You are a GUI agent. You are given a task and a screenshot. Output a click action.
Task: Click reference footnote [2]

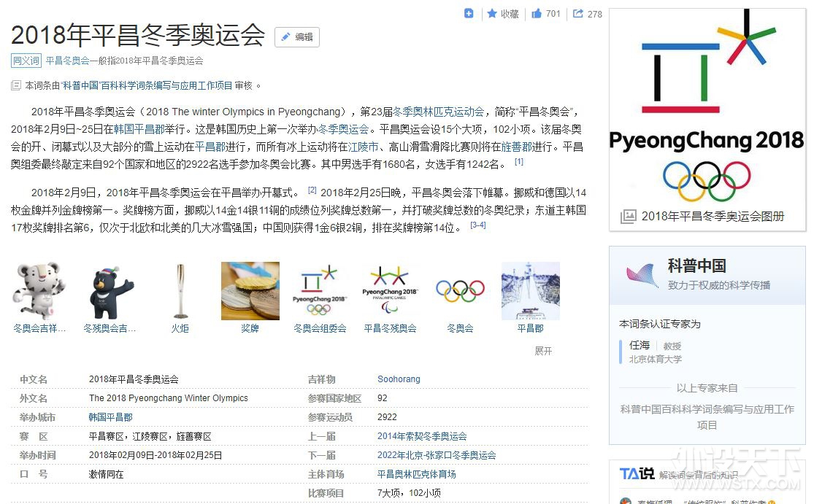[312, 190]
